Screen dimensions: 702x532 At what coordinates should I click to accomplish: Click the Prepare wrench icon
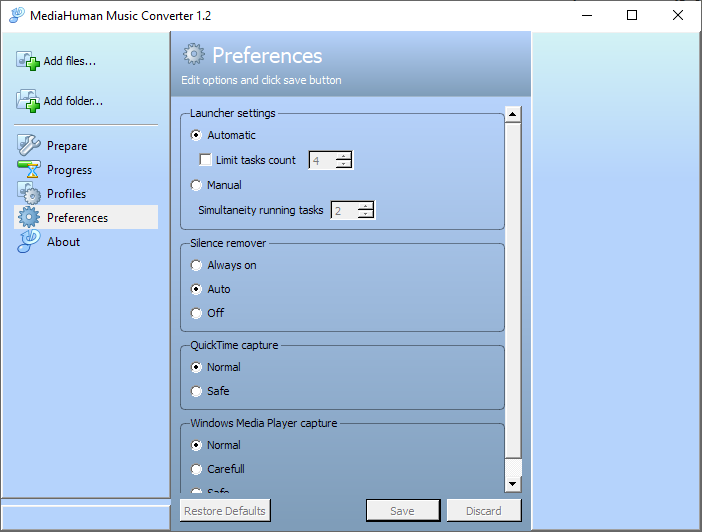point(29,145)
